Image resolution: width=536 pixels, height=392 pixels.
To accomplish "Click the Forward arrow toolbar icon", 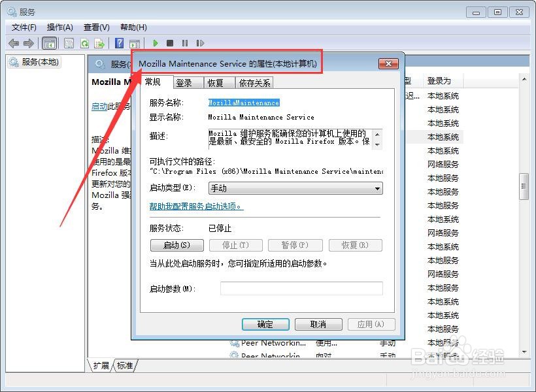I will click(29, 43).
